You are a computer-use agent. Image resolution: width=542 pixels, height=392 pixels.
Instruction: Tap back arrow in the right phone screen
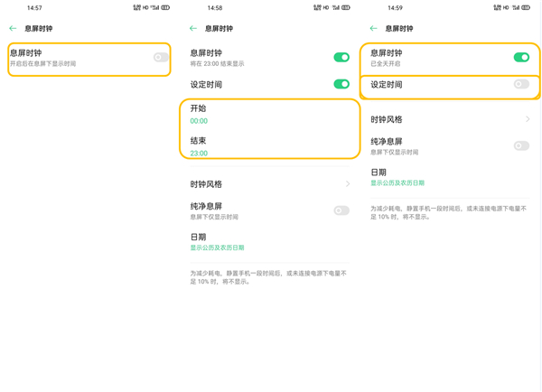pos(373,29)
